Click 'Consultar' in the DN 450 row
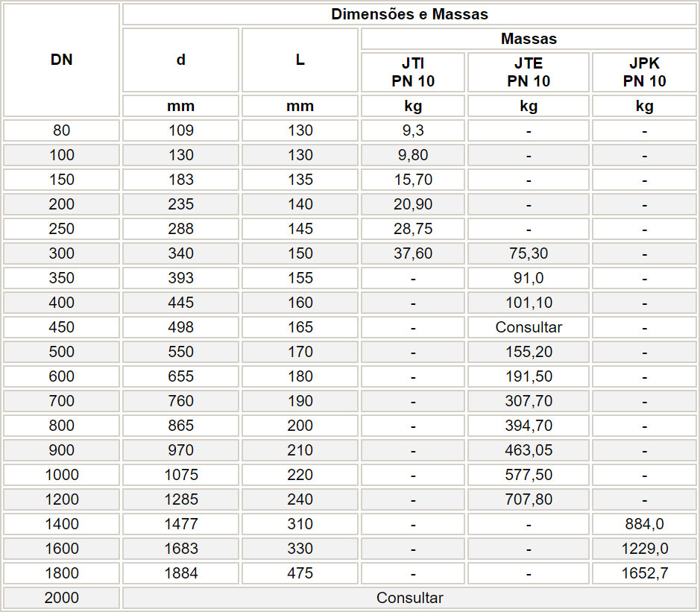Image resolution: width=700 pixels, height=612 pixels. [x=529, y=326]
